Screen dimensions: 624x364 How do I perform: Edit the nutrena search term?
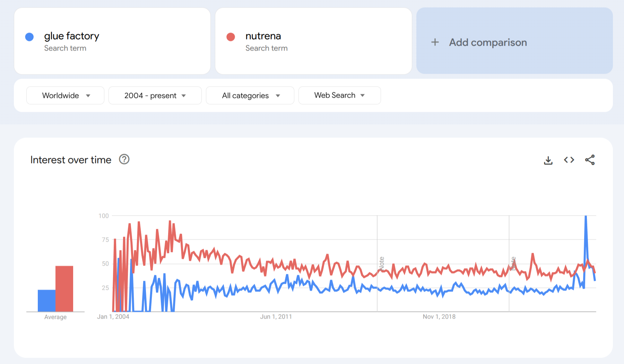[263, 36]
